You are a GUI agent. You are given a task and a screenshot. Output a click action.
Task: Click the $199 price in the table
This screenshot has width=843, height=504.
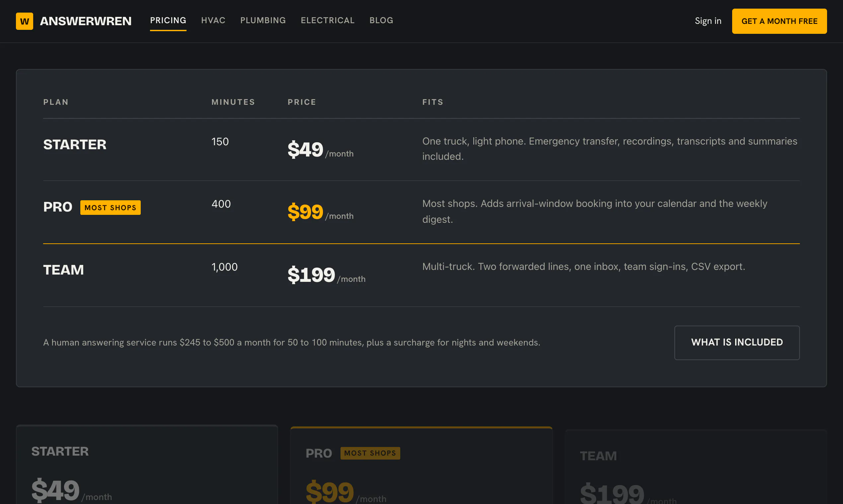point(311,275)
